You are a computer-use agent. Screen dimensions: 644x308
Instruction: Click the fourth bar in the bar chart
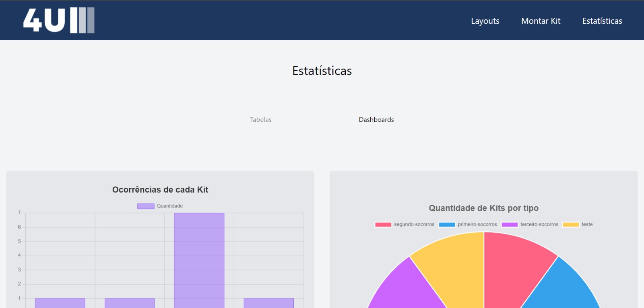[x=269, y=303]
